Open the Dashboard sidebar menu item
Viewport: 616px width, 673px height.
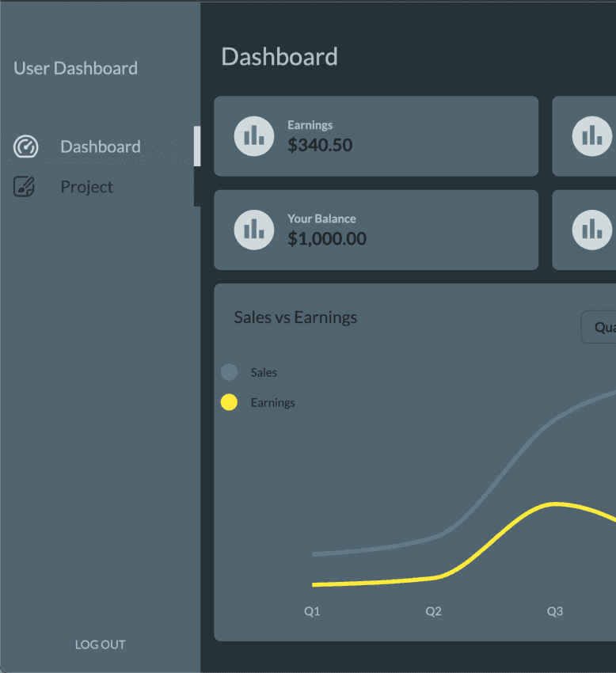click(98, 146)
